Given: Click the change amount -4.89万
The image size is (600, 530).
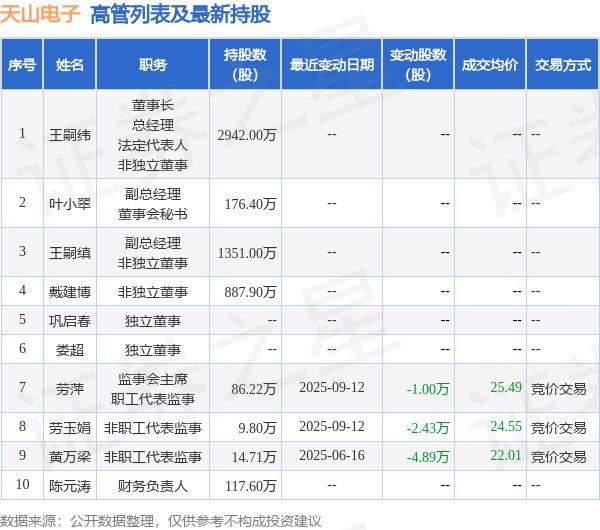Looking at the screenshot, I should pyautogui.click(x=428, y=457).
